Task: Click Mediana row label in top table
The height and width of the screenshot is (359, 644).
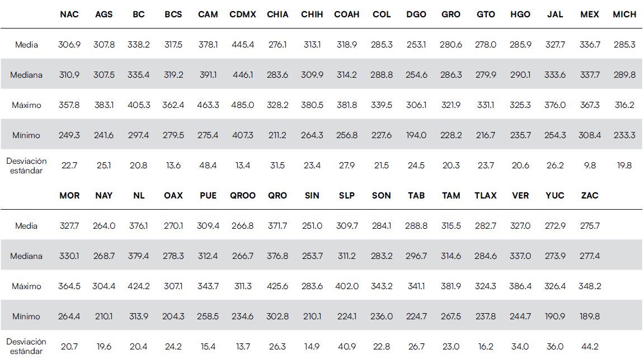Action: click(26, 75)
